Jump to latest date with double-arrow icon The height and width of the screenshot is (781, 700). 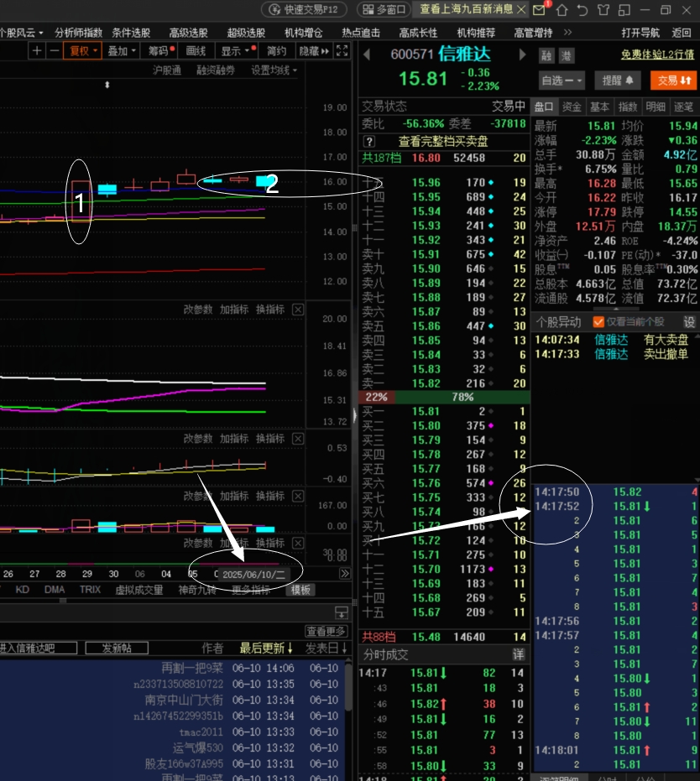click(x=345, y=574)
